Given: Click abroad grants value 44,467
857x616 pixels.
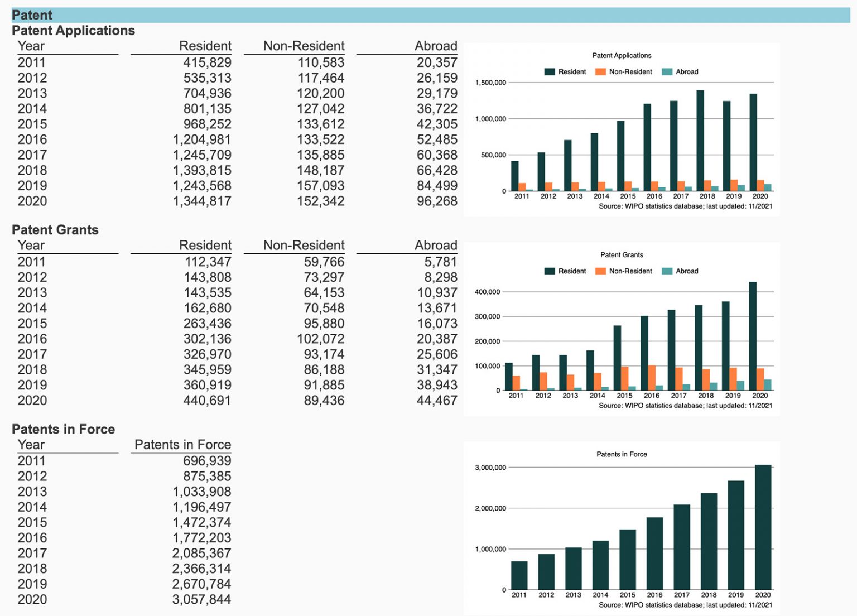Looking at the screenshot, I should point(437,400).
